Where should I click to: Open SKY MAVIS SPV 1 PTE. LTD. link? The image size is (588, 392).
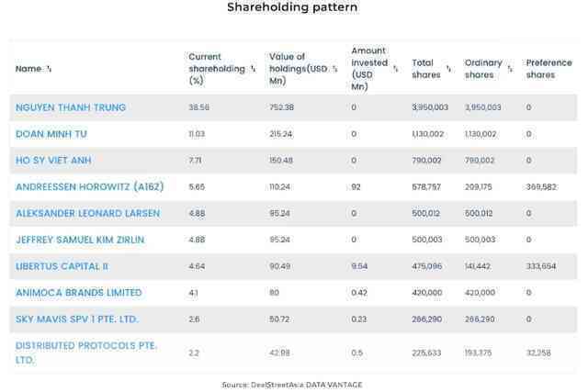[77, 319]
